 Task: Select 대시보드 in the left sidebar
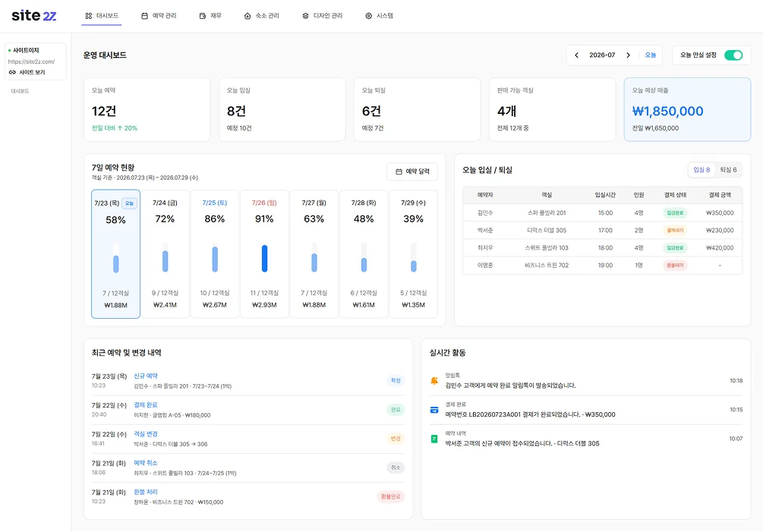coord(20,91)
